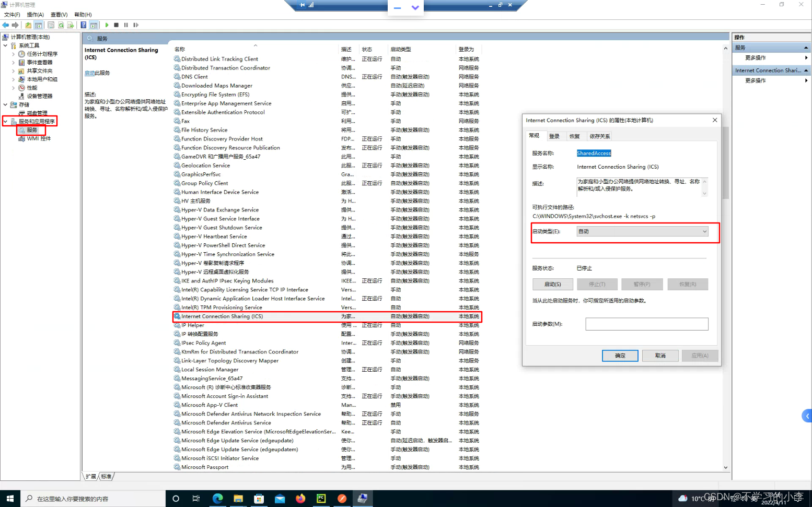This screenshot has height=507, width=812.
Task: Click Pause Service toolbar icon
Action: [126, 25]
